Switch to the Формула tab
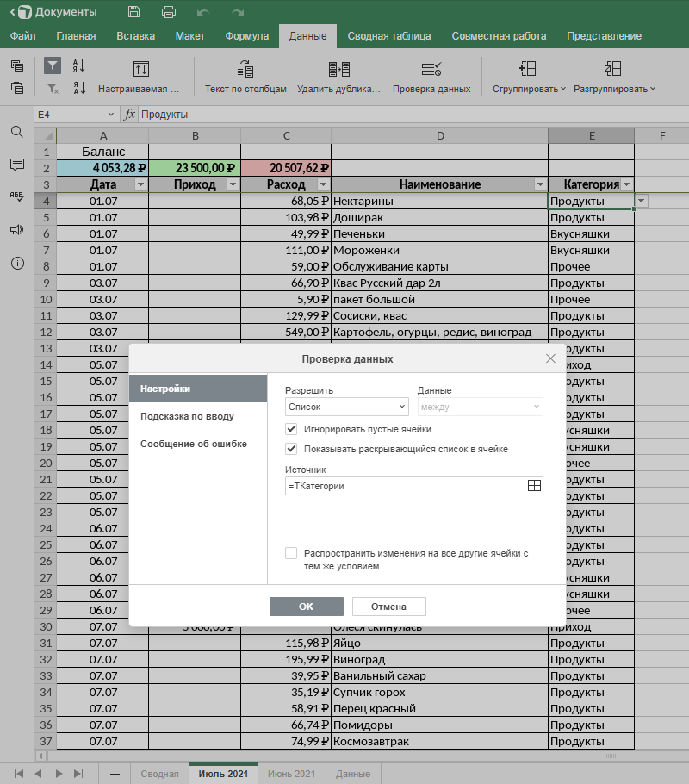 click(246, 36)
